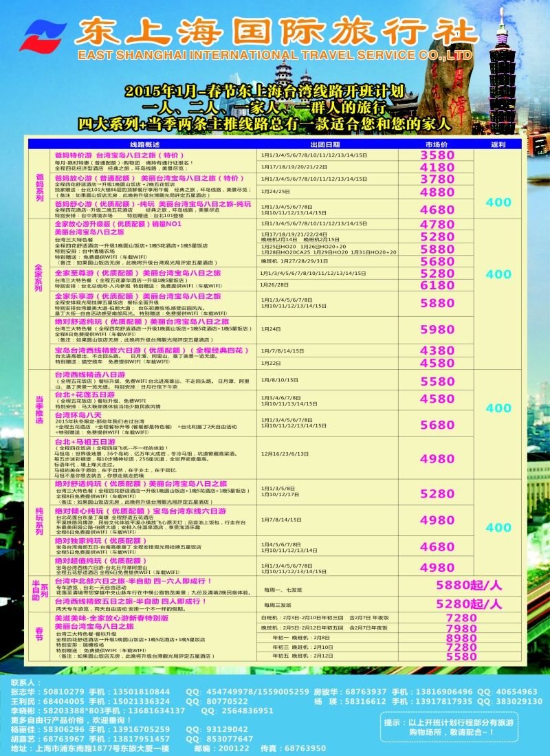Click the East Shanghai International Travel Service text
The width and height of the screenshot is (550, 756).
click(275, 55)
